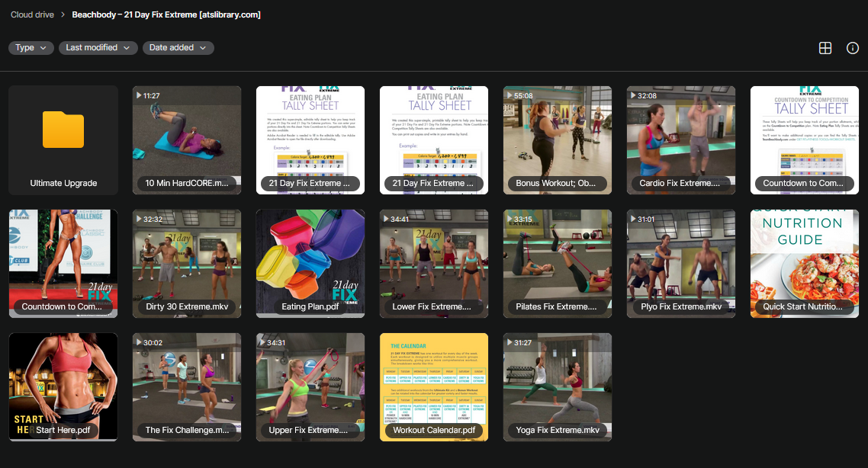This screenshot has width=868, height=468.
Task: Expand the Type filter dropdown
Action: click(x=31, y=48)
